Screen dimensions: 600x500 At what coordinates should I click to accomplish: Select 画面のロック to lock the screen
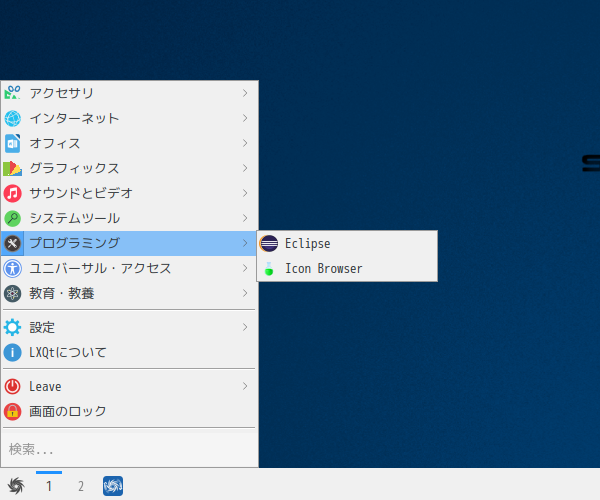point(129,412)
